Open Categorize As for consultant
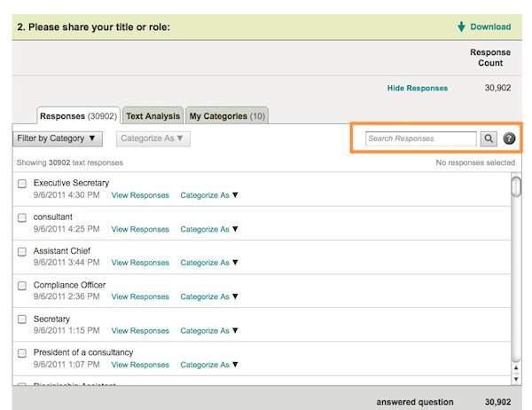 pos(209,229)
